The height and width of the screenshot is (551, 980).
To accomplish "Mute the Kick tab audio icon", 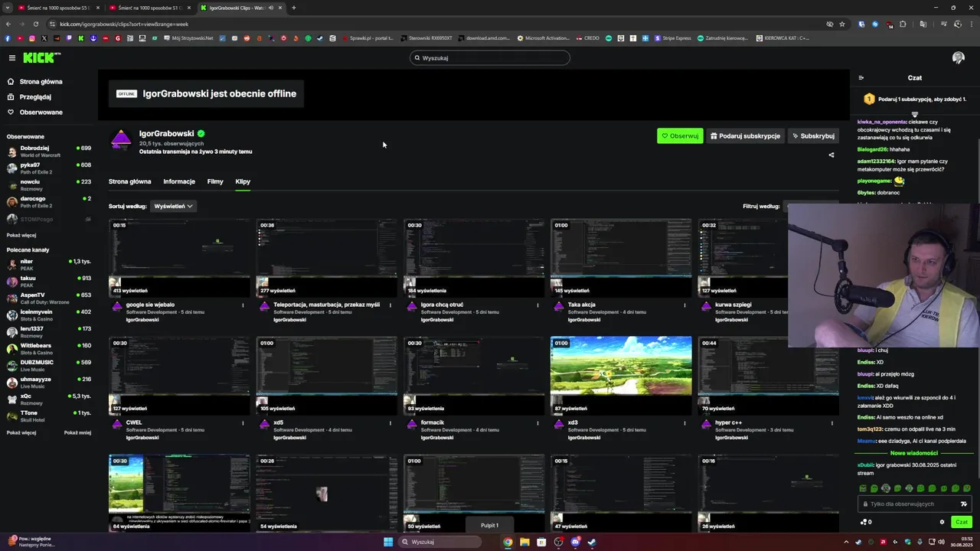I will click(x=271, y=8).
